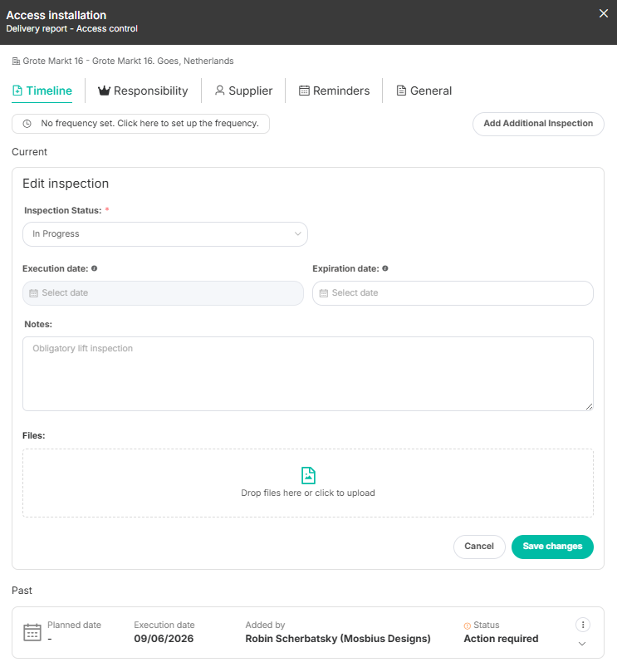
Task: Click the calendar icon on Reminders tab
Action: tap(304, 91)
